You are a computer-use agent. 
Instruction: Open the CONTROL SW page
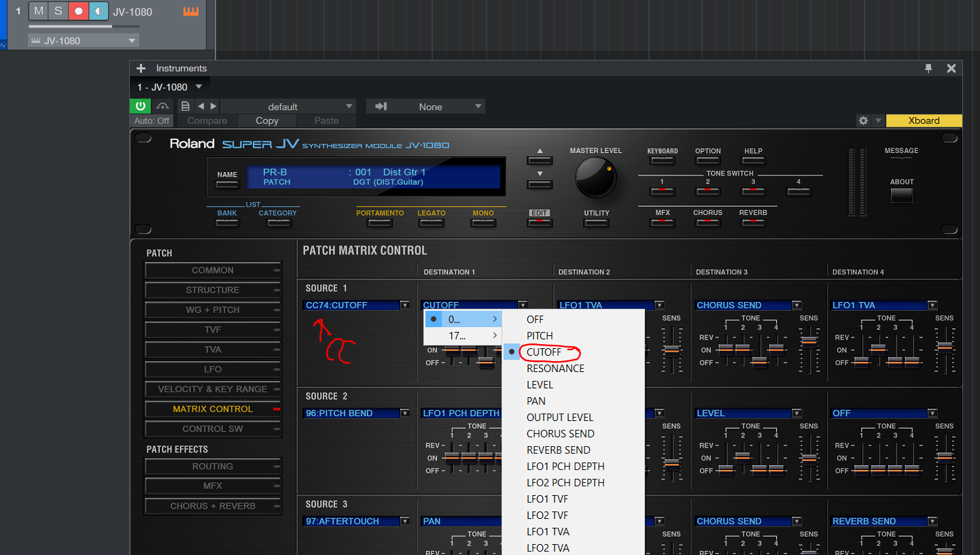pyautogui.click(x=213, y=429)
